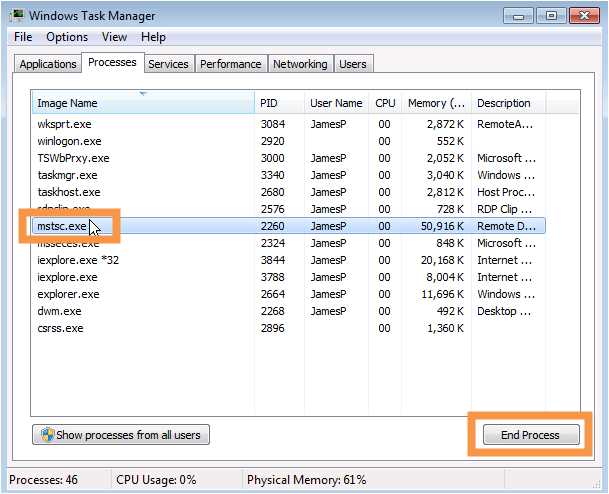
Task: Click memory value 1,360 K
Action: [445, 329]
